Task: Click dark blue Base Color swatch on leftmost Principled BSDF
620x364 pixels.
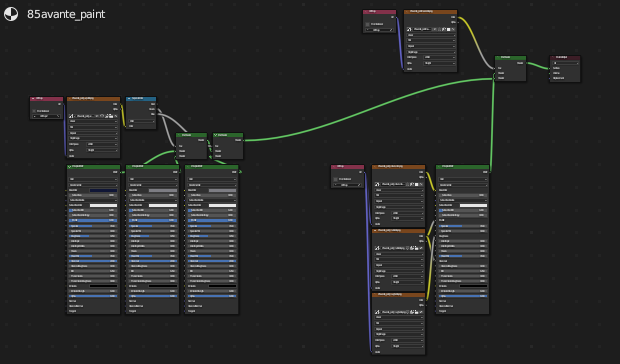Action: 104,190
